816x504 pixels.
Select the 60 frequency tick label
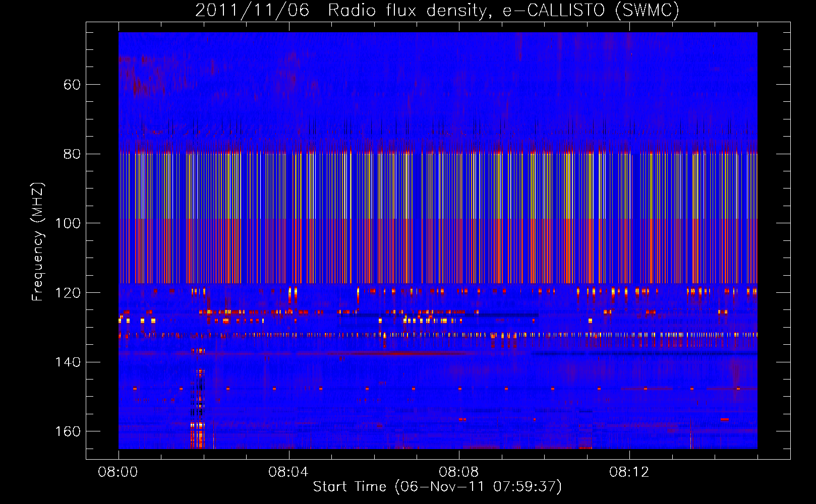click(72, 84)
